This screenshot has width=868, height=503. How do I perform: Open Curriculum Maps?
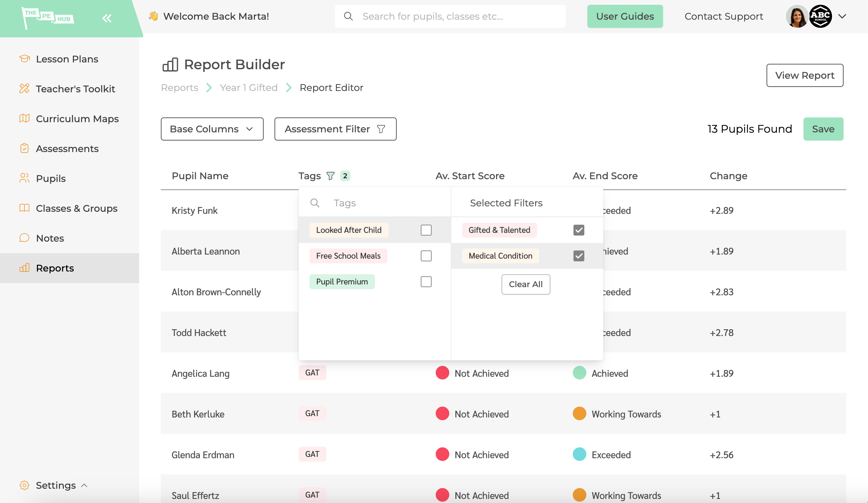77,118
